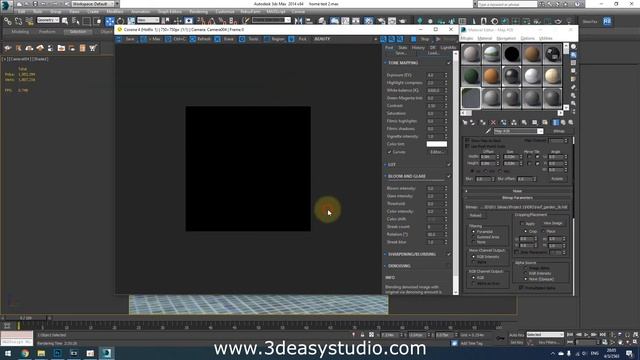Viewport: 640px width, 360px height.
Task: Click the Sample Type sphere icon
Action: 573,47
